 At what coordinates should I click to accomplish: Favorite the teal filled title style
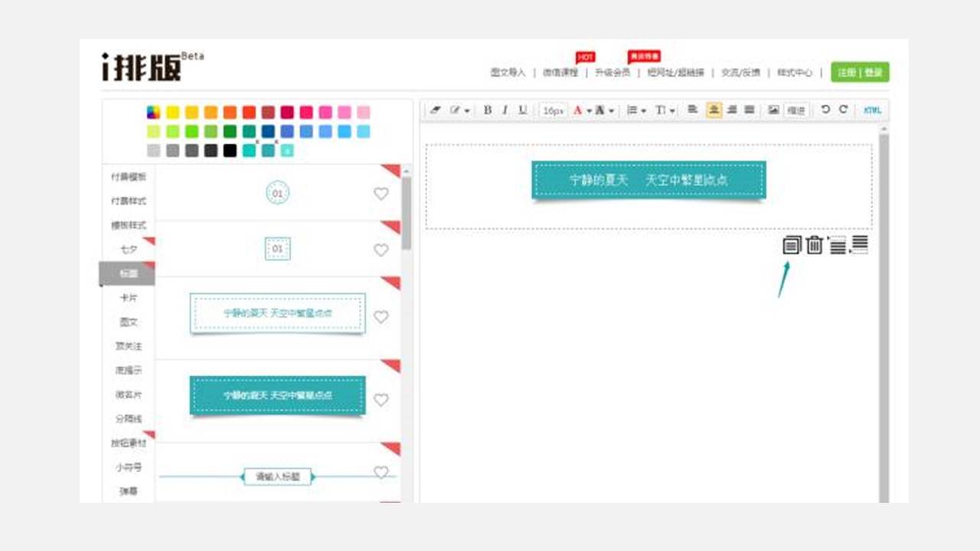pyautogui.click(x=381, y=399)
